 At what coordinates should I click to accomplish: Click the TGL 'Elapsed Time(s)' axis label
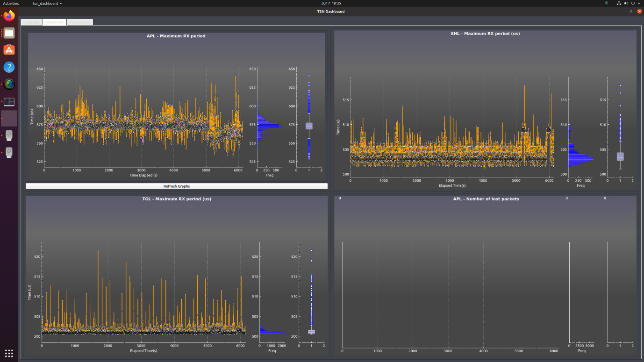pos(143,350)
